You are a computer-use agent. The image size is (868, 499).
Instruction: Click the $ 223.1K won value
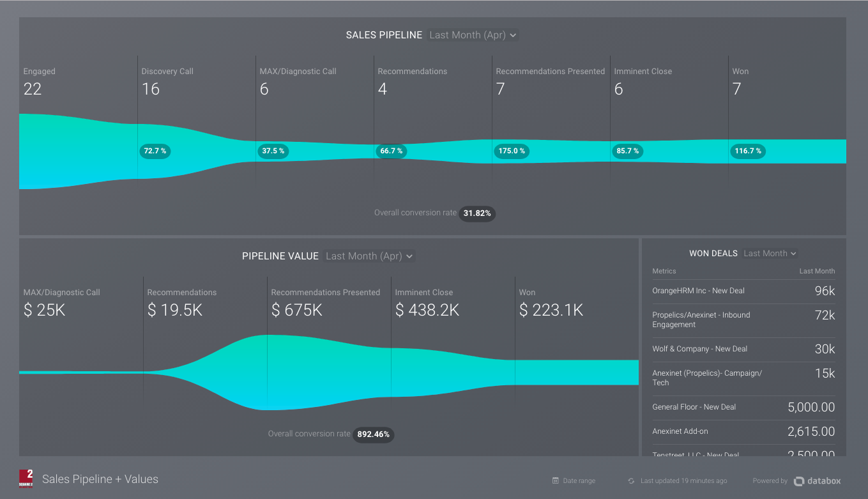pos(551,311)
